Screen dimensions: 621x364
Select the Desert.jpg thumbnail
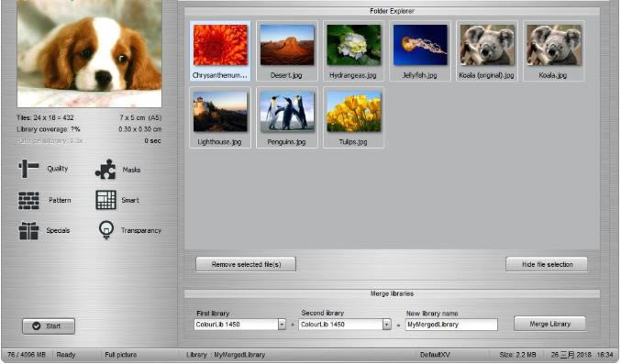287,50
